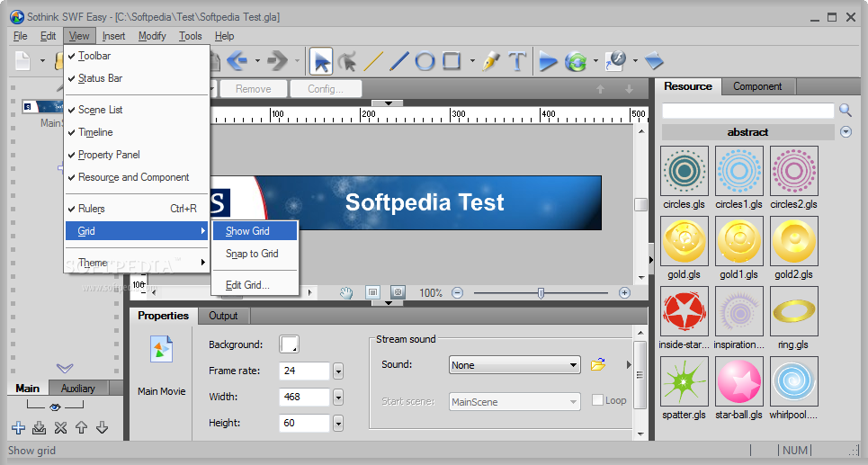Toggle Property Panel in View menu

click(x=137, y=155)
